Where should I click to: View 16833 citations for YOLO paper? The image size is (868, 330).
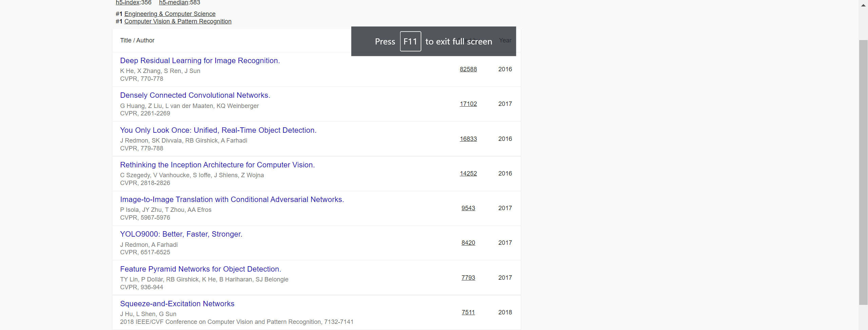point(468,139)
